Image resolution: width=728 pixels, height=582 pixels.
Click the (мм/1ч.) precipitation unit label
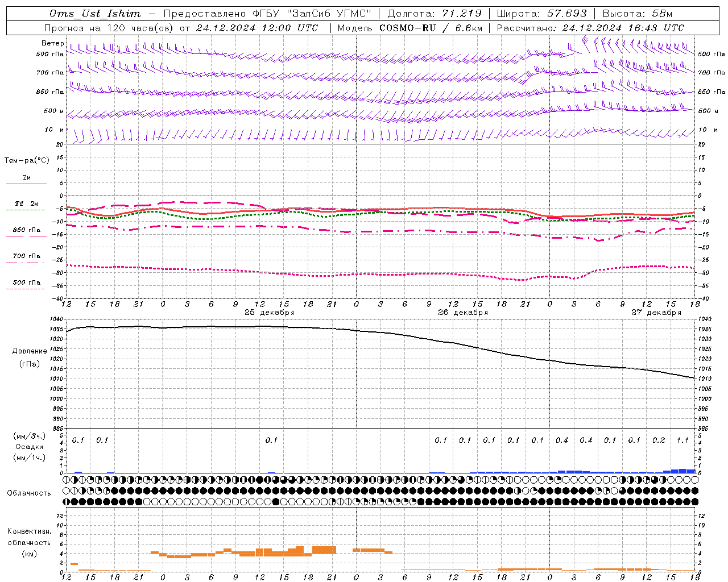(x=30, y=458)
